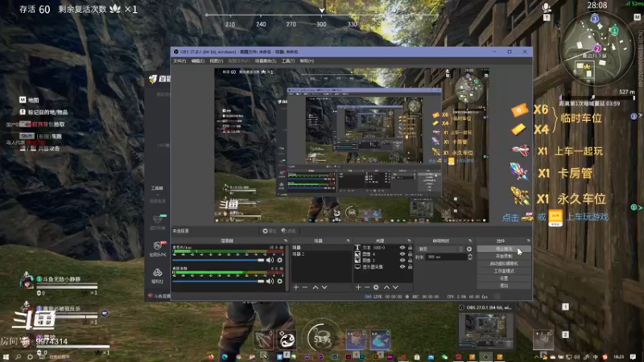
Task: Hide the 文本 (GDI+) source via eye icon
Action: click(x=402, y=248)
